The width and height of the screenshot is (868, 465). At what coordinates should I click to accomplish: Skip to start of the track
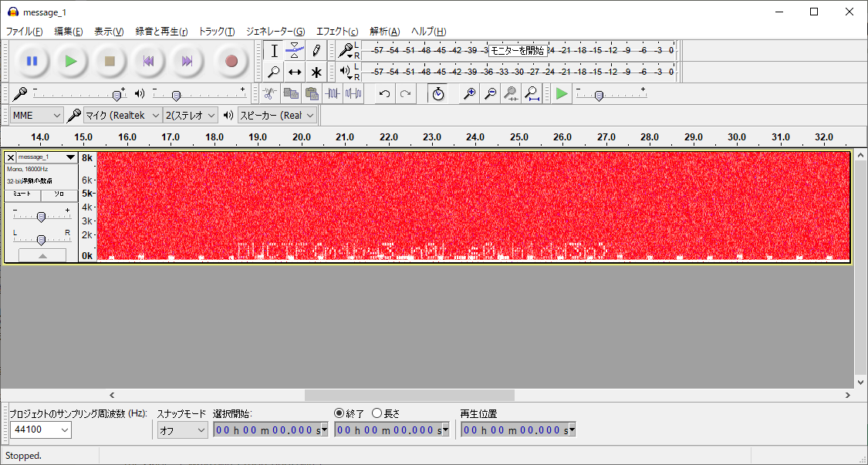pyautogui.click(x=148, y=61)
